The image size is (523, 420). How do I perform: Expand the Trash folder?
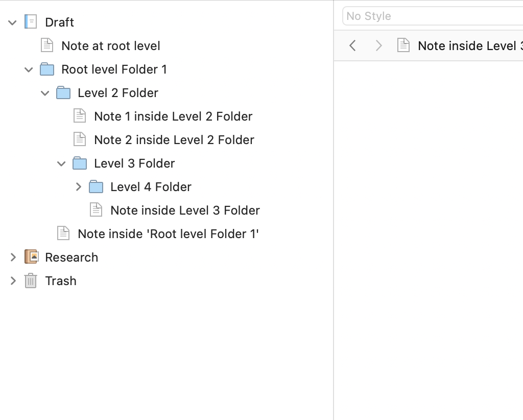click(x=13, y=281)
